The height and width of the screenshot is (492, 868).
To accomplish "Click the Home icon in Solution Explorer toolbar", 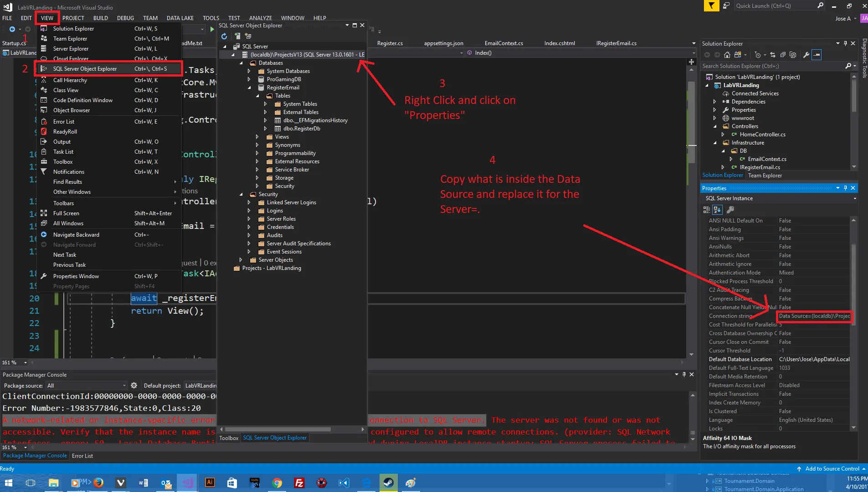I will point(727,55).
